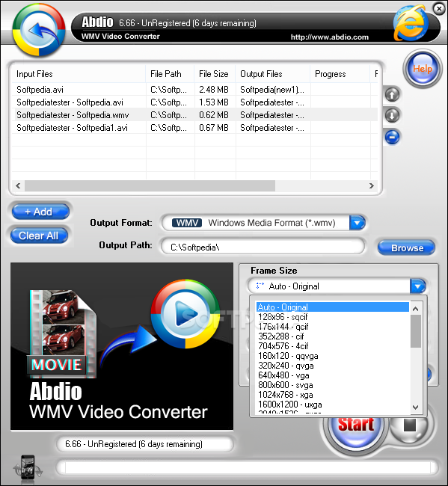
Task: Click the round Help button
Action: (423, 69)
